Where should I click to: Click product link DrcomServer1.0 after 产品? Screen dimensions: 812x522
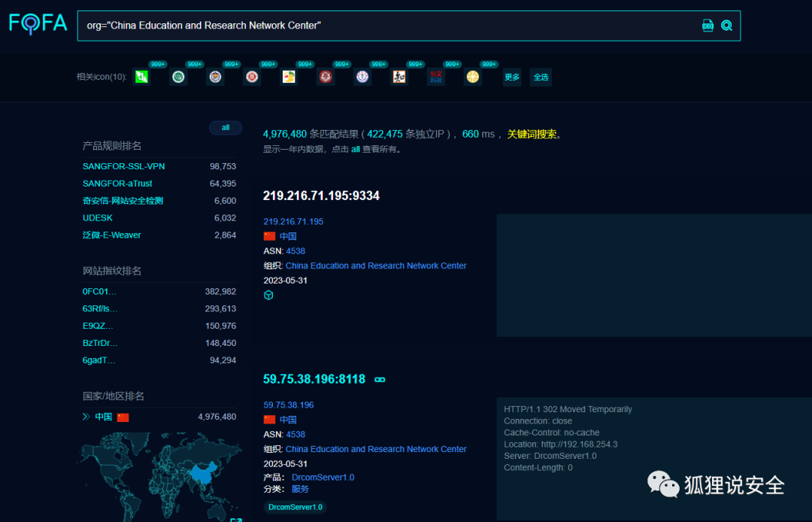coord(323,478)
